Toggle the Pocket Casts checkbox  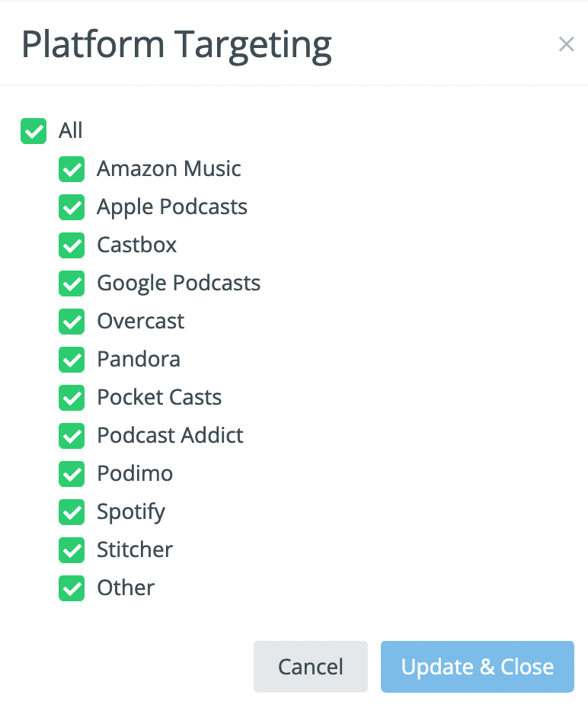pos(72,397)
